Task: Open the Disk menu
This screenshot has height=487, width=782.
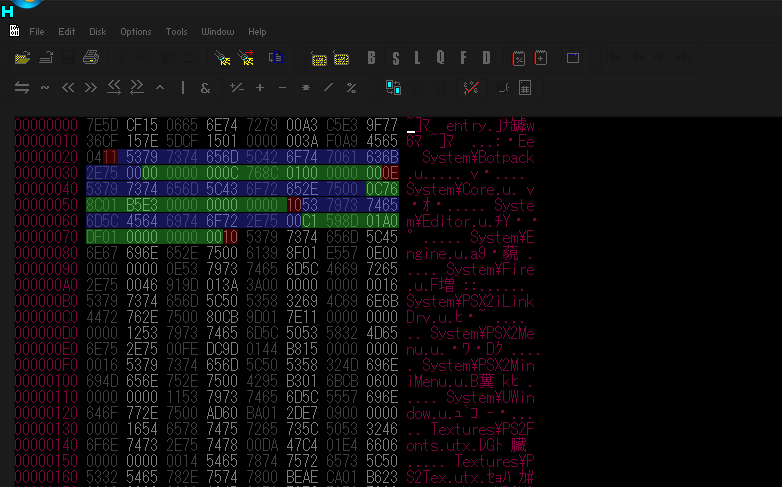Action: click(x=98, y=32)
